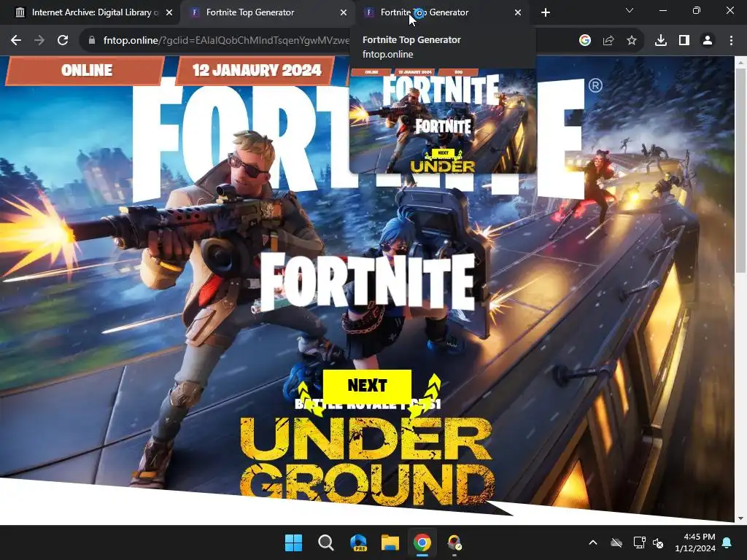Click the white FORTNITE logo in center

point(368,282)
